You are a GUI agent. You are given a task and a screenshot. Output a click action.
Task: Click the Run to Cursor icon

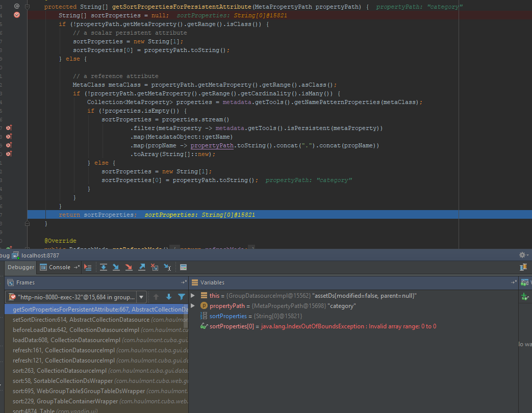pos(168,268)
